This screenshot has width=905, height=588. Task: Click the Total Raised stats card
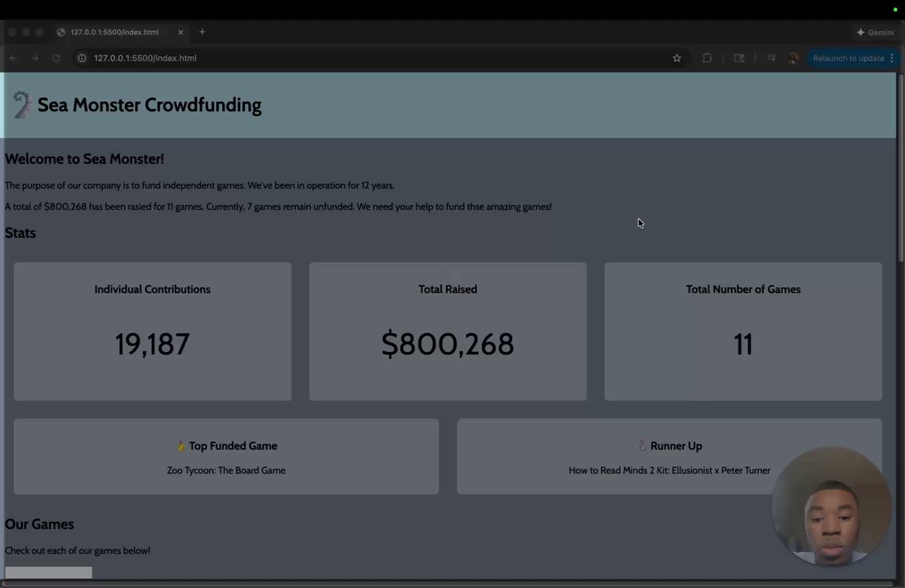coord(448,332)
